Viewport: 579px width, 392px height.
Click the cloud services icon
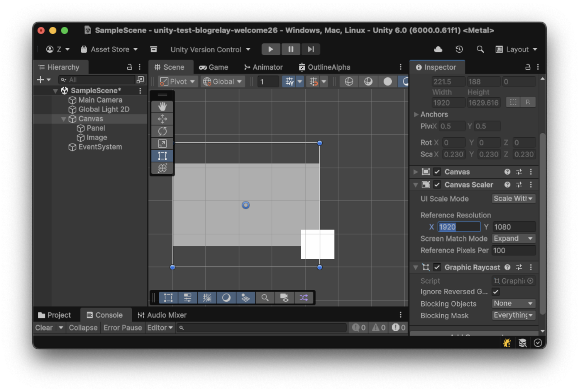click(x=438, y=49)
